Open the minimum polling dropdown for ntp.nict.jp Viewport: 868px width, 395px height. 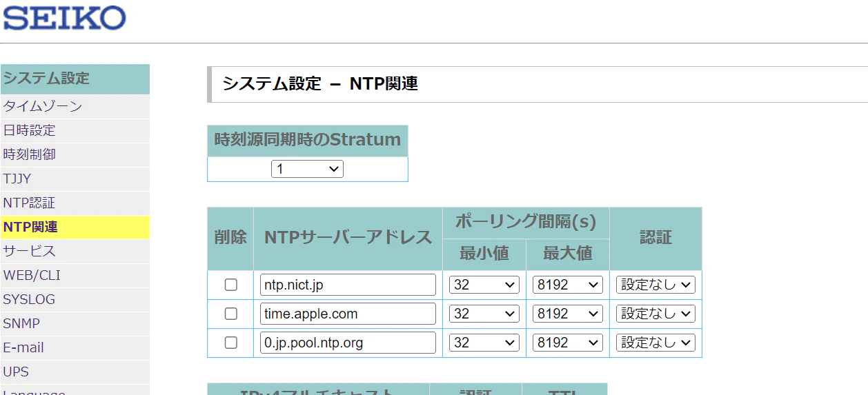(484, 285)
